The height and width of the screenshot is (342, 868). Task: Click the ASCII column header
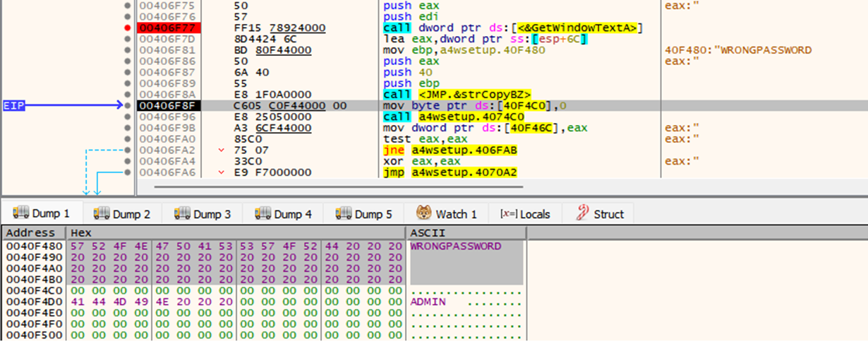coord(427,232)
